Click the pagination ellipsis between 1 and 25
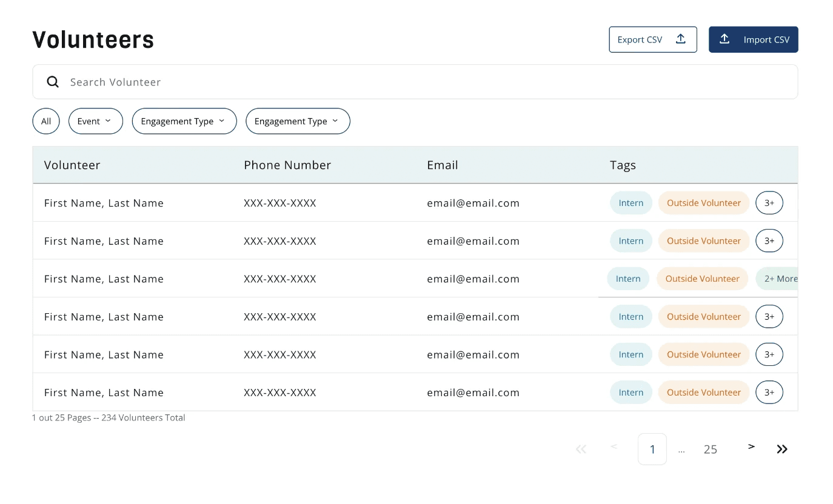This screenshot has width=833, height=504. 681,451
